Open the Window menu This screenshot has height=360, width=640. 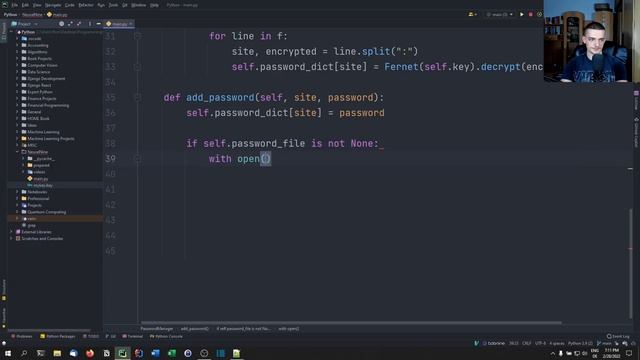coord(138,5)
